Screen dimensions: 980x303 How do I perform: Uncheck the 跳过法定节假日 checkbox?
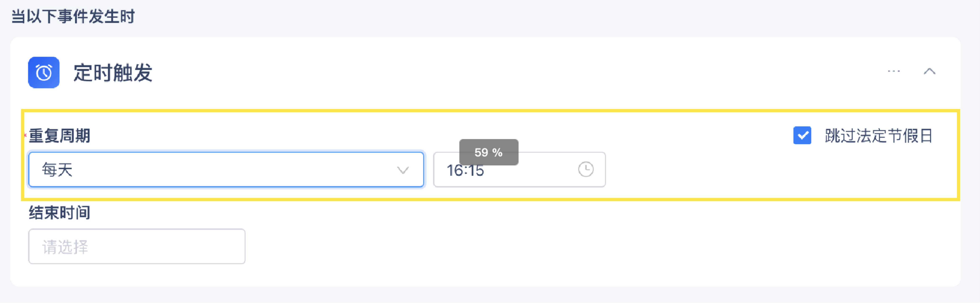click(802, 136)
